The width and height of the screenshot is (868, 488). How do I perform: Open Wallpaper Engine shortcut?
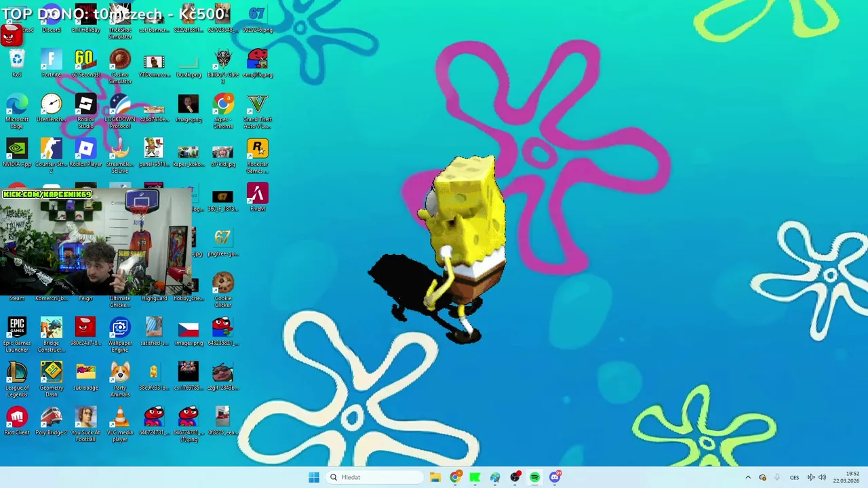tap(120, 334)
